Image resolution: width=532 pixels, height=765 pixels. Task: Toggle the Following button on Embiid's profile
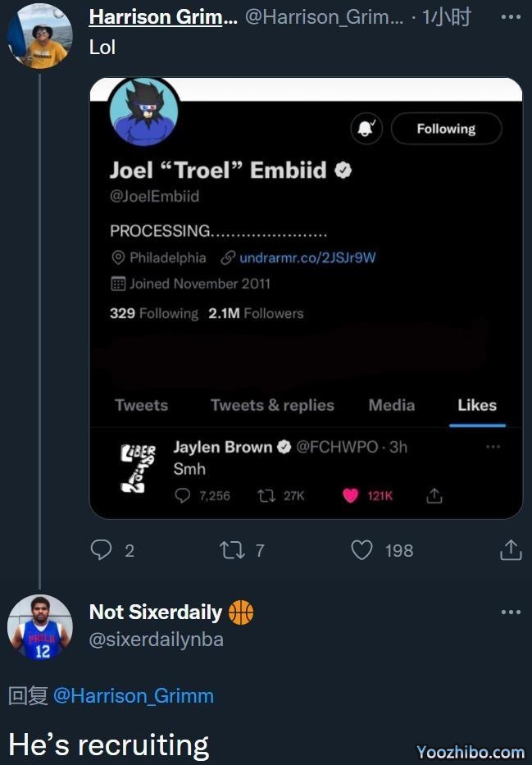pyautogui.click(x=446, y=129)
